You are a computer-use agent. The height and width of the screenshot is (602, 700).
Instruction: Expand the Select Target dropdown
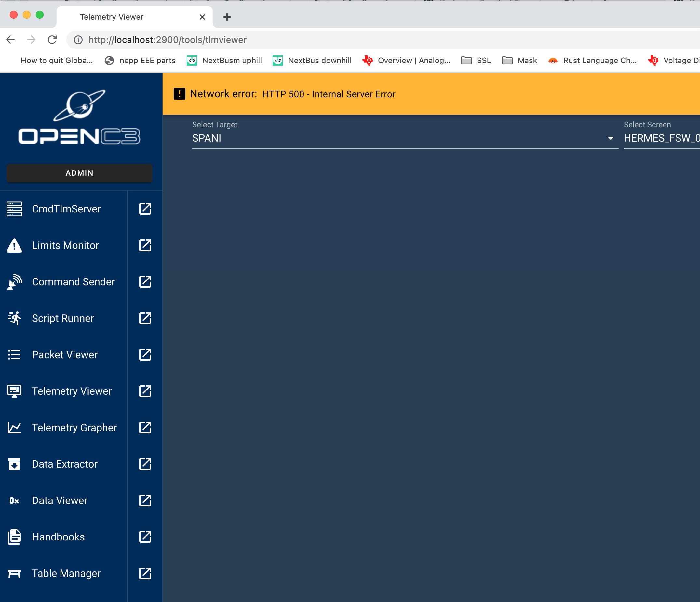(610, 138)
